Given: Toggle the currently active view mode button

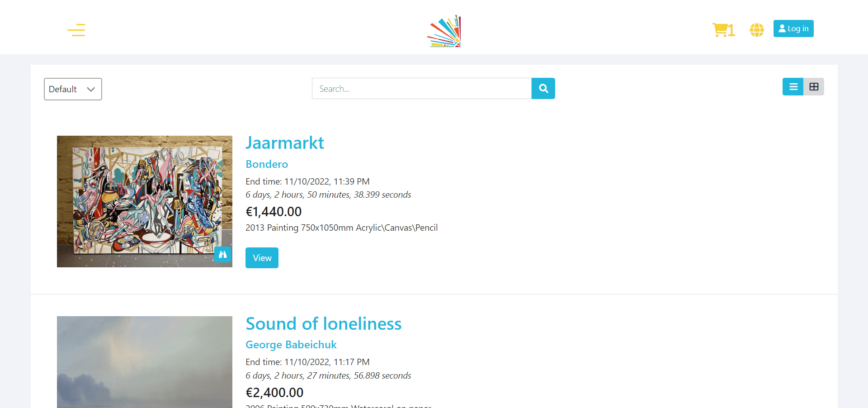Looking at the screenshot, I should tap(793, 86).
